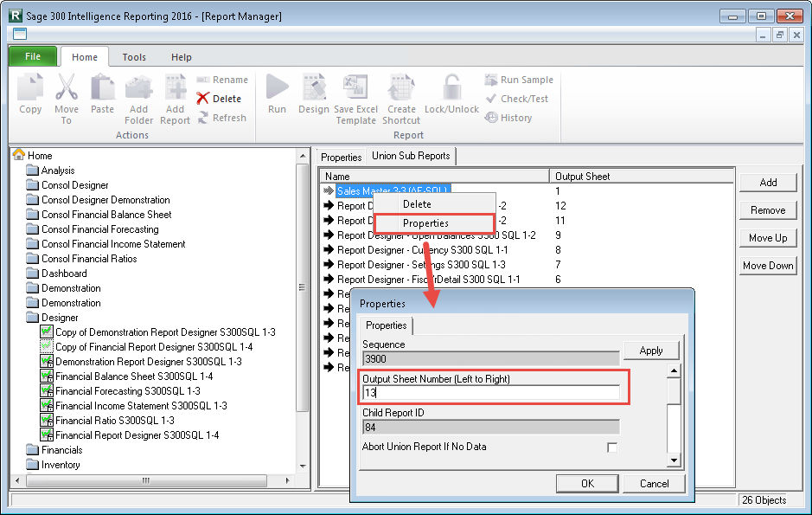812x515 pixels.
Task: Switch to the Home ribbon tab
Action: pos(85,57)
